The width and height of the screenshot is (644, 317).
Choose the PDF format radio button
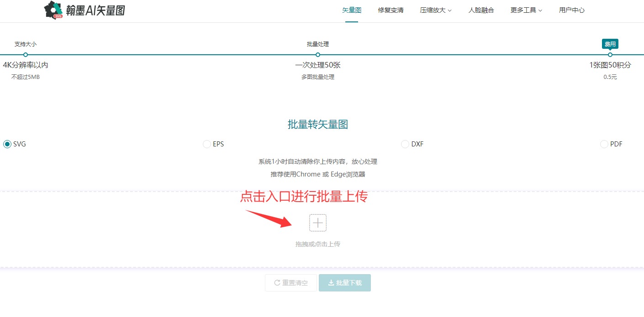click(604, 144)
